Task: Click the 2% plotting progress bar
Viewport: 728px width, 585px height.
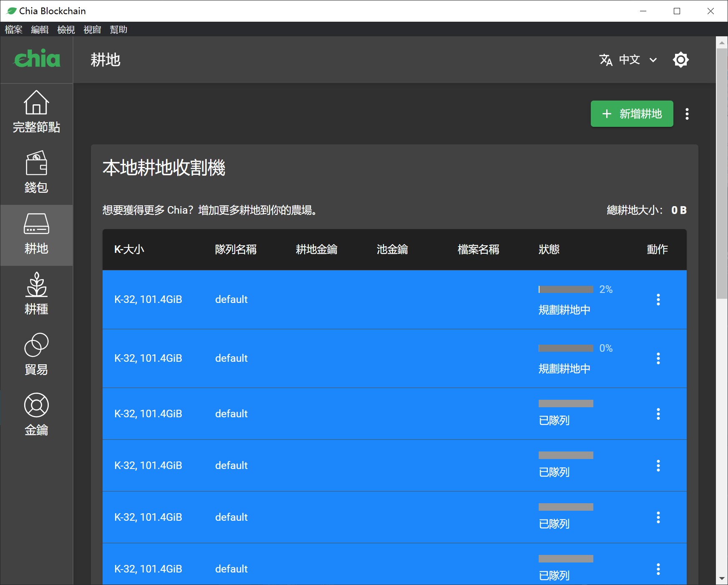Action: click(566, 289)
